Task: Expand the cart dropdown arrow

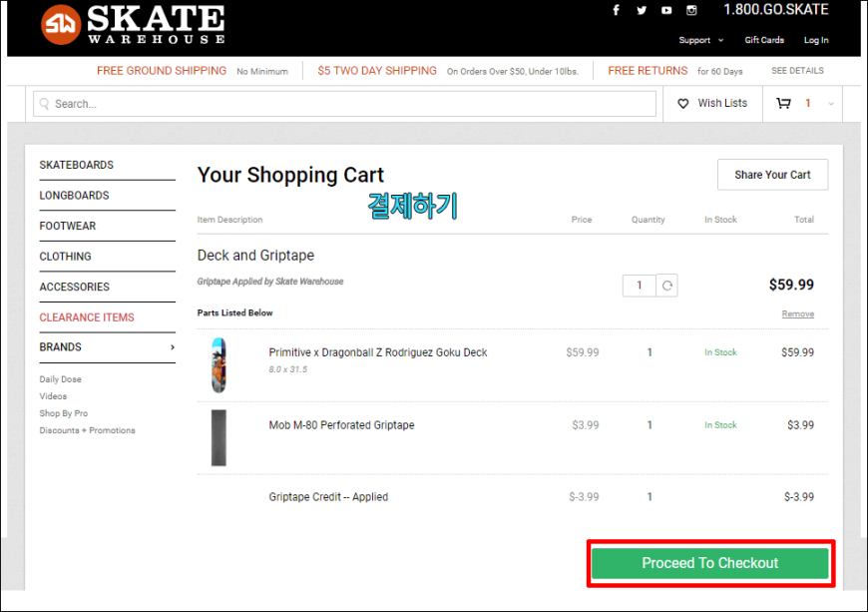Action: pos(830,104)
